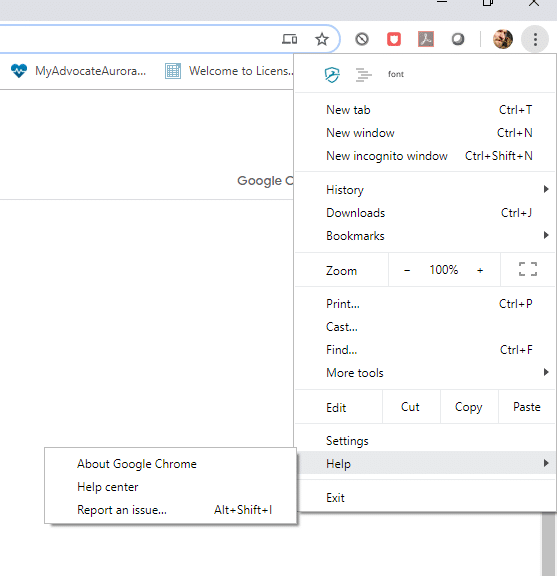Choose Find... from menu
557x576 pixels.
tap(425, 350)
